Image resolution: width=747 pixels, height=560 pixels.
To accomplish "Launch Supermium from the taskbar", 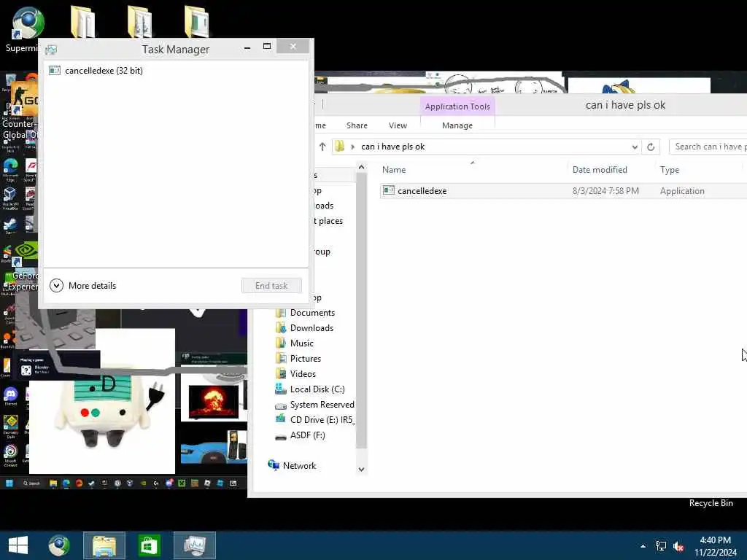I will 59,545.
